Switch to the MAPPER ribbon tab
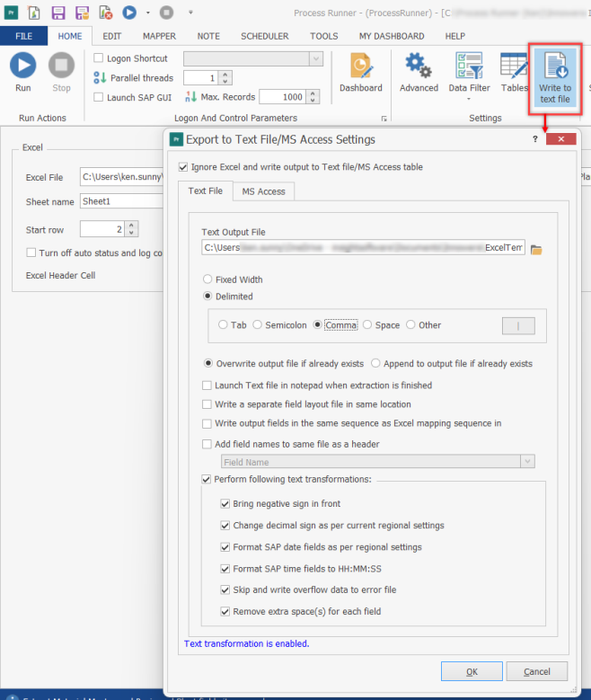The image size is (591, 700). (x=159, y=36)
